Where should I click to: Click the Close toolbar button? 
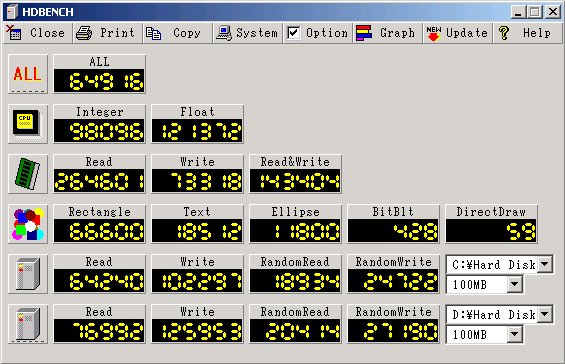click(37, 33)
